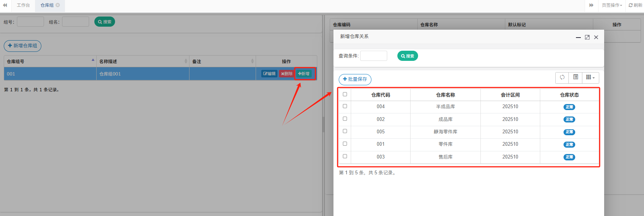This screenshot has width=644, height=216.
Task: Click the 查询条件 input field
Action: coord(373,56)
